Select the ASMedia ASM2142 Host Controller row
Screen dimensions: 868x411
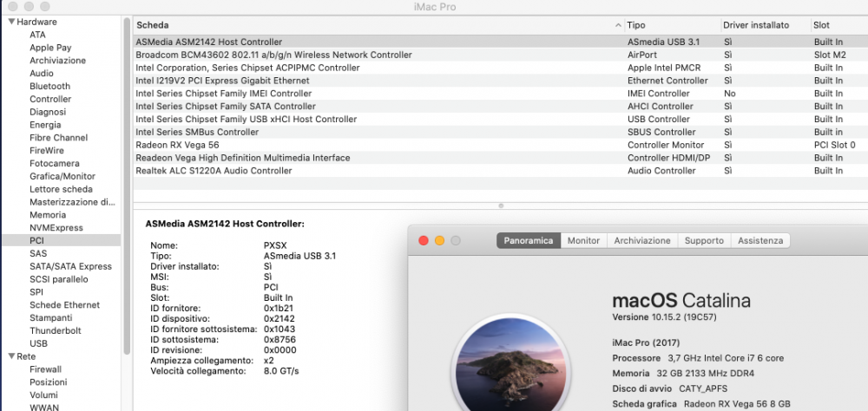[x=501, y=42]
